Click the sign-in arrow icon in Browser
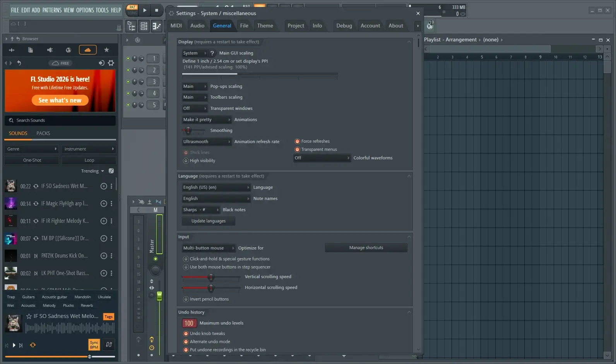616x364 pixels. tap(101, 63)
